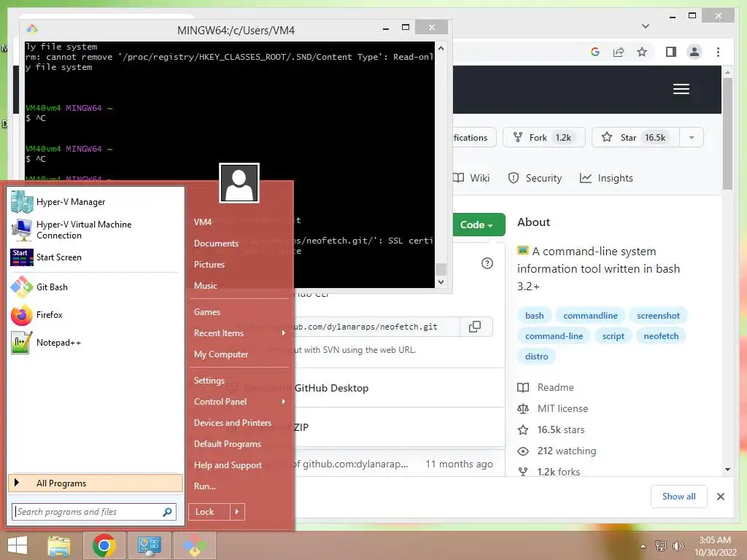This screenshot has height=560, width=747.
Task: Click the Windows Start button
Action: click(x=18, y=545)
